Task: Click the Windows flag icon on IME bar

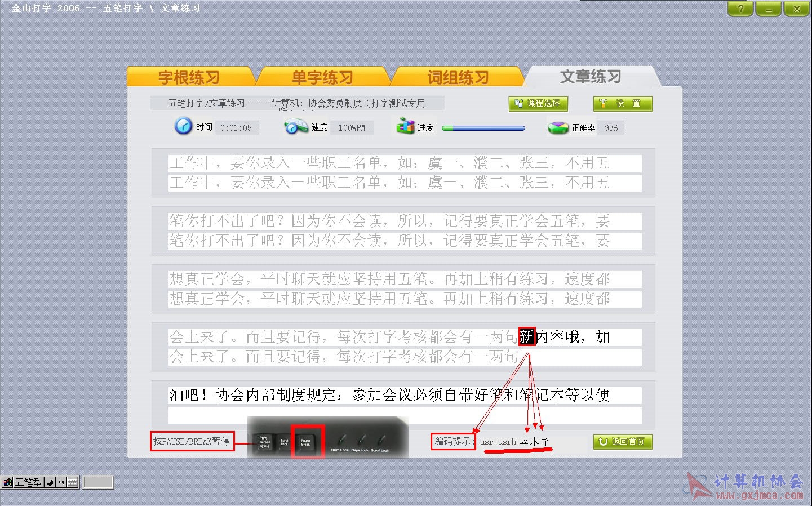Action: pos(7,482)
